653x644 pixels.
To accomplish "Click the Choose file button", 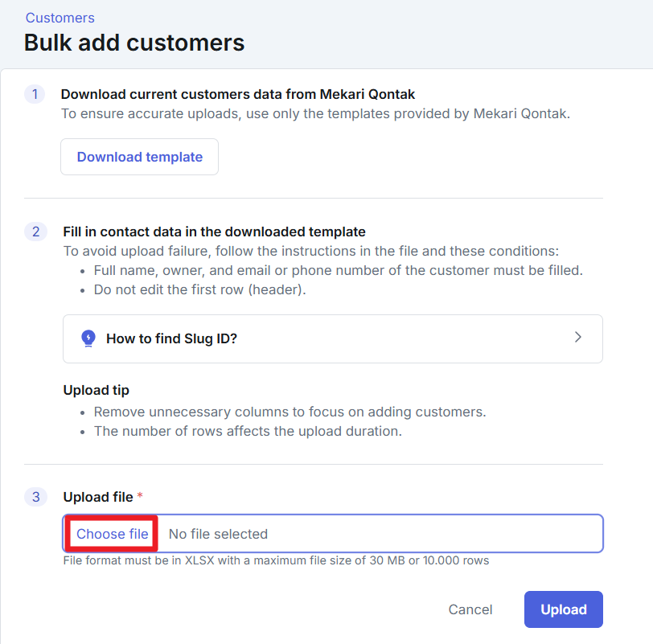I will coord(112,534).
